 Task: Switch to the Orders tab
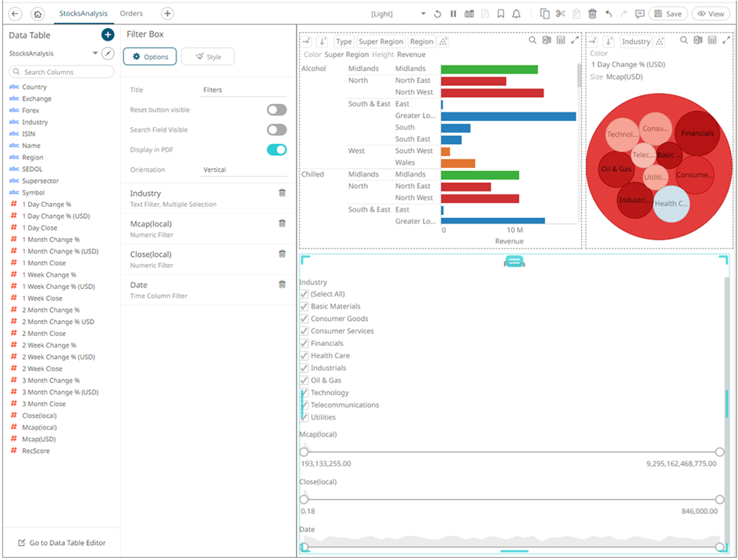click(x=131, y=13)
